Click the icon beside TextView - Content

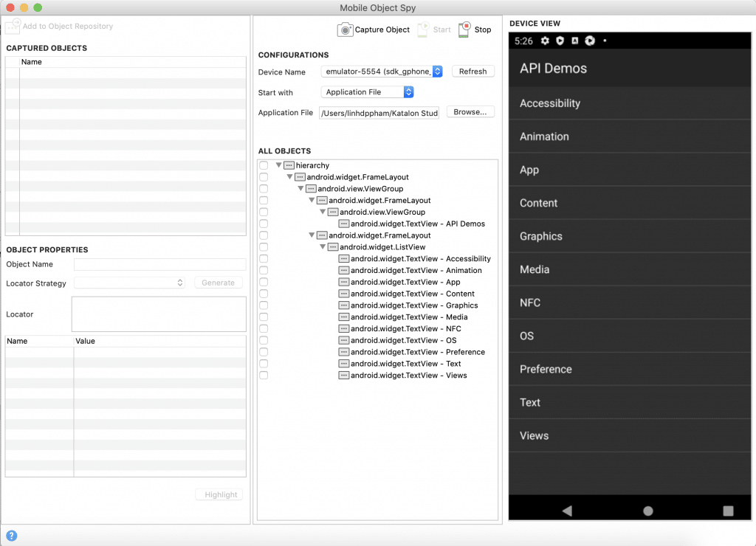click(x=344, y=294)
